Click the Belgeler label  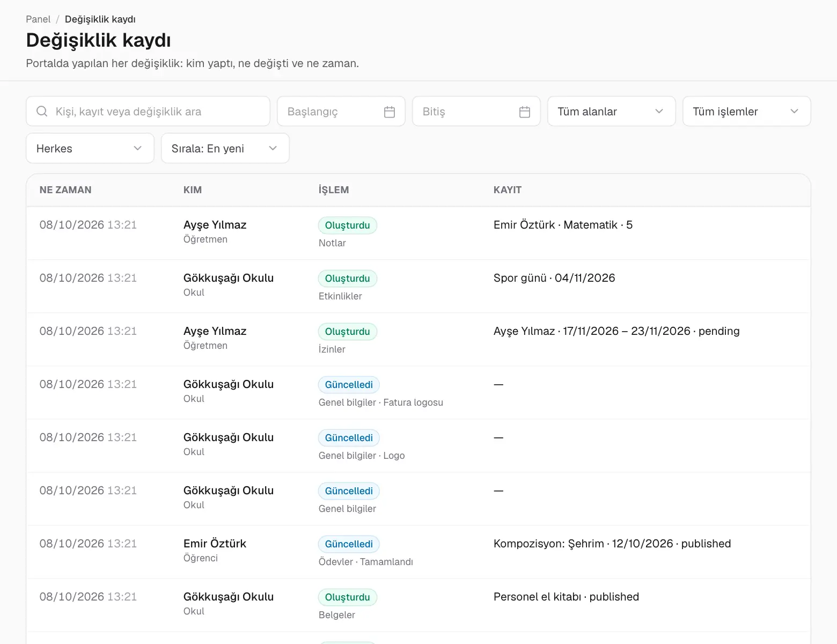click(337, 615)
